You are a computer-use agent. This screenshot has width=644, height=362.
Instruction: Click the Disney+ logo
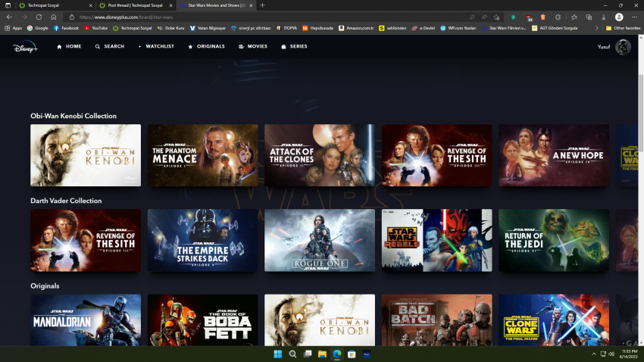(23, 47)
